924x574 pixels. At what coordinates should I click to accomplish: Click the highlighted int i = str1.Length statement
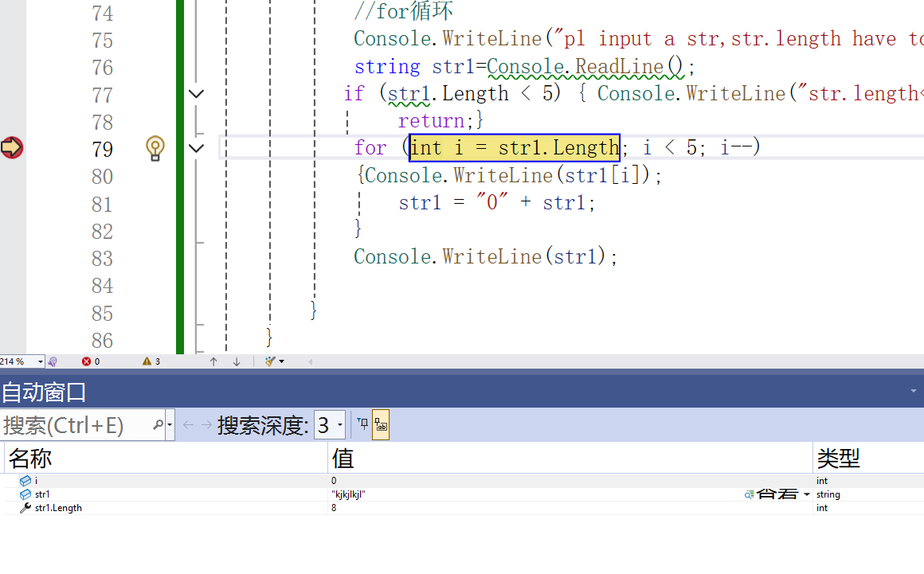pos(515,147)
